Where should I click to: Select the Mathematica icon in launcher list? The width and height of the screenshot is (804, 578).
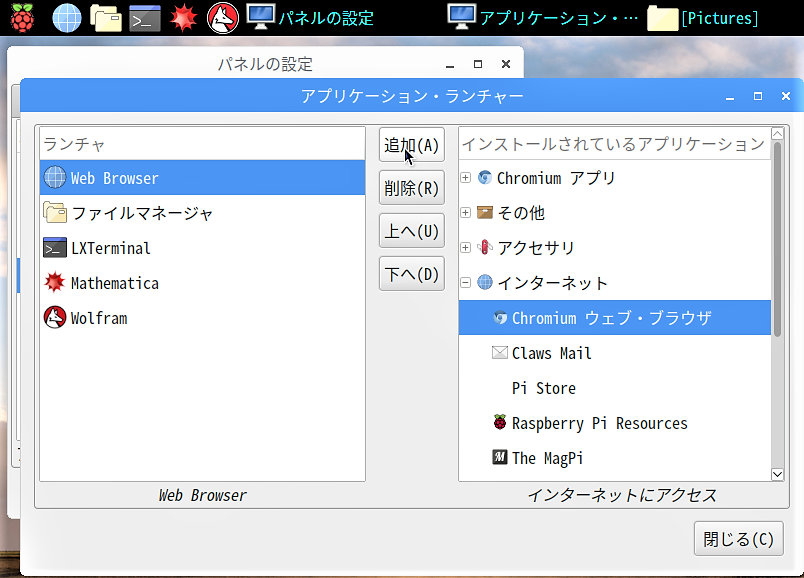[x=55, y=283]
